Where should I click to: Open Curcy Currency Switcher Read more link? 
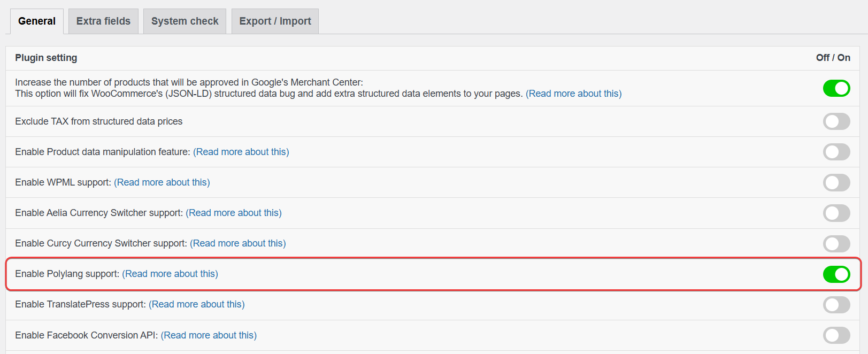tap(237, 243)
